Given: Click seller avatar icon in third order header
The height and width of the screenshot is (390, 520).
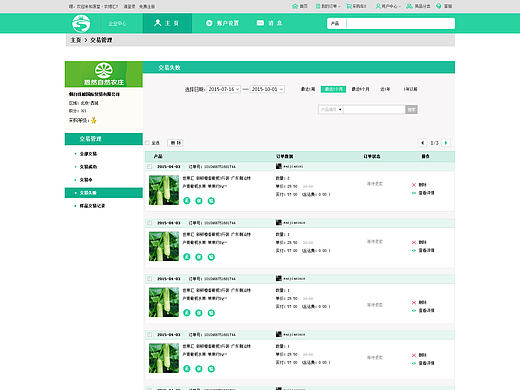Looking at the screenshot, I should coord(279,278).
